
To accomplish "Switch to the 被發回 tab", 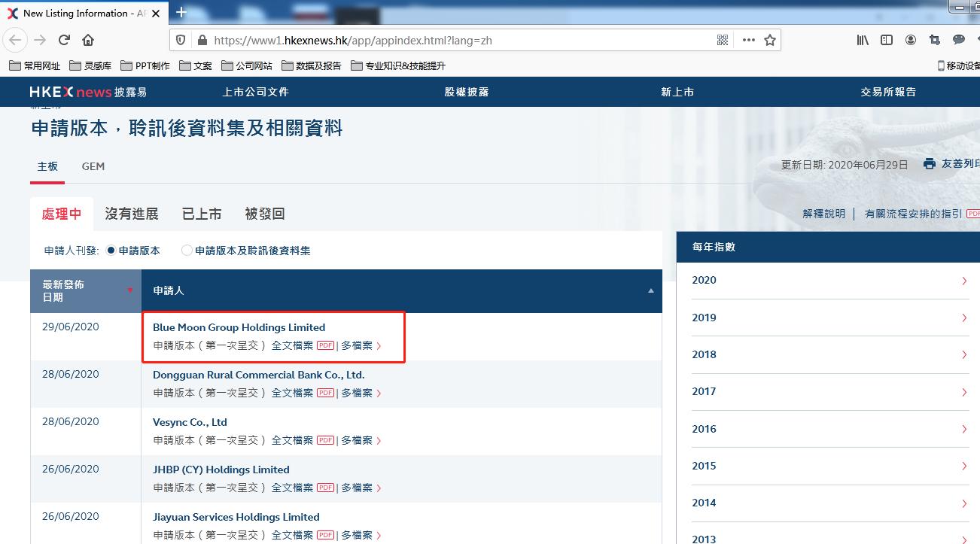I will pos(265,214).
